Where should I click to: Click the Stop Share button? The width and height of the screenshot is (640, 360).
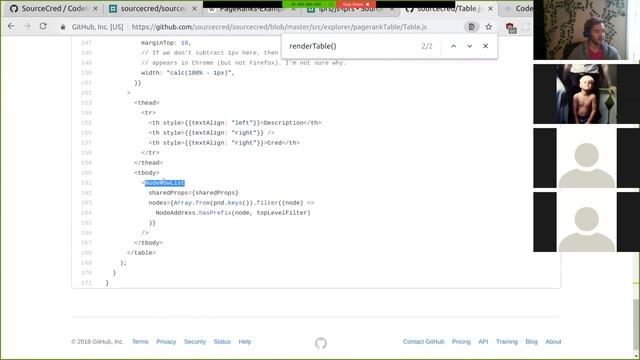pyautogui.click(x=356, y=4)
